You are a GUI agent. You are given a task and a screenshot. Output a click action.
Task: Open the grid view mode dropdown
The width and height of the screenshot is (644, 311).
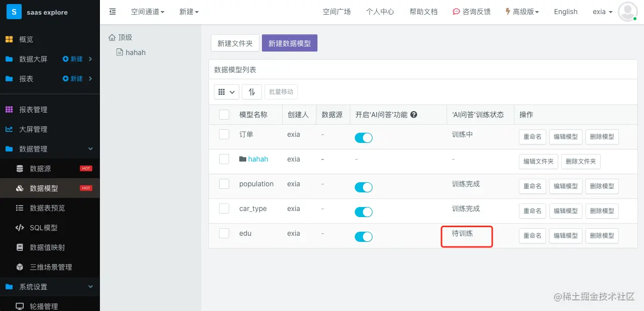point(227,92)
